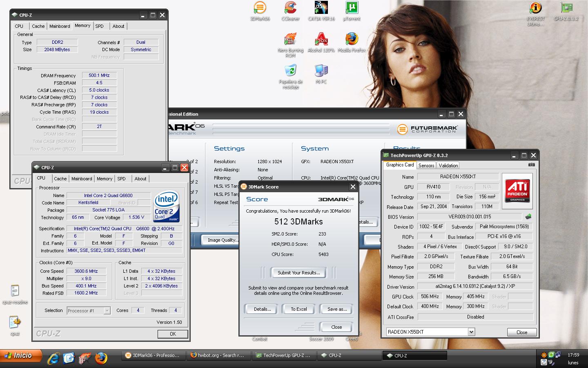The width and height of the screenshot is (588, 368).
Task: Click the Nero Quick Launch icon
Action: [x=85, y=359]
